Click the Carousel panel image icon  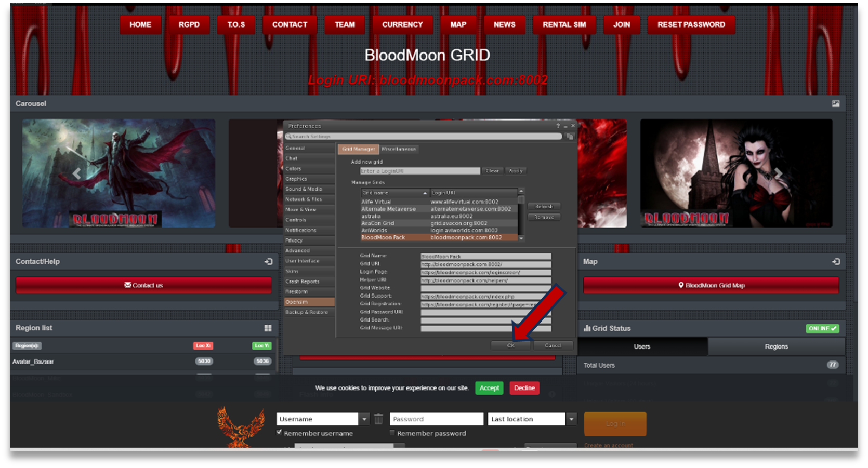coord(835,104)
